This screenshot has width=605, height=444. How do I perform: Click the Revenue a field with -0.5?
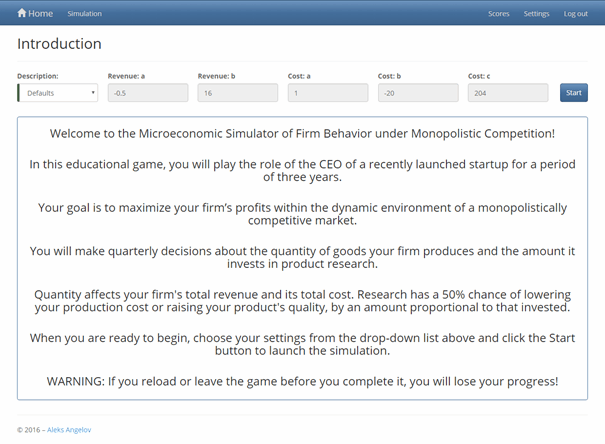148,93
